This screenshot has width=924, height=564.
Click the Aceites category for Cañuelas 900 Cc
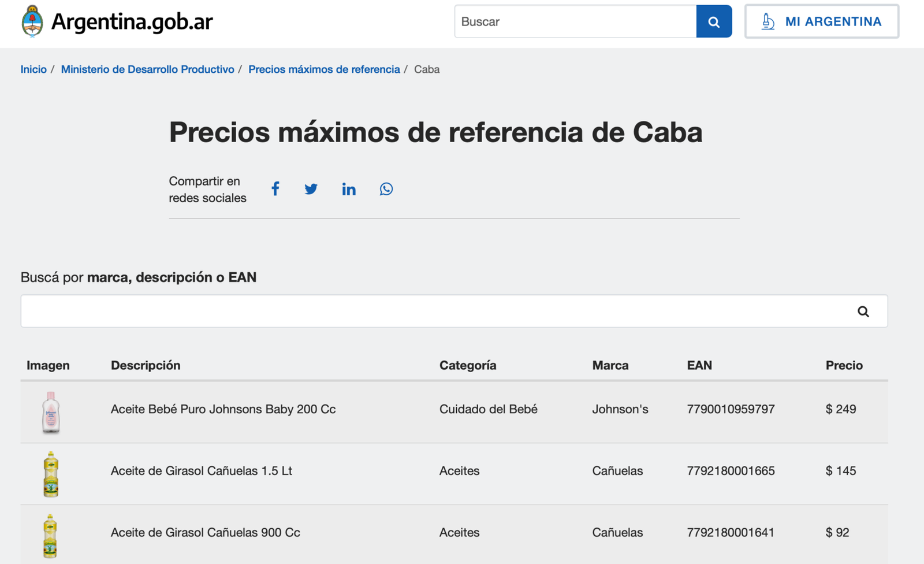pyautogui.click(x=460, y=532)
